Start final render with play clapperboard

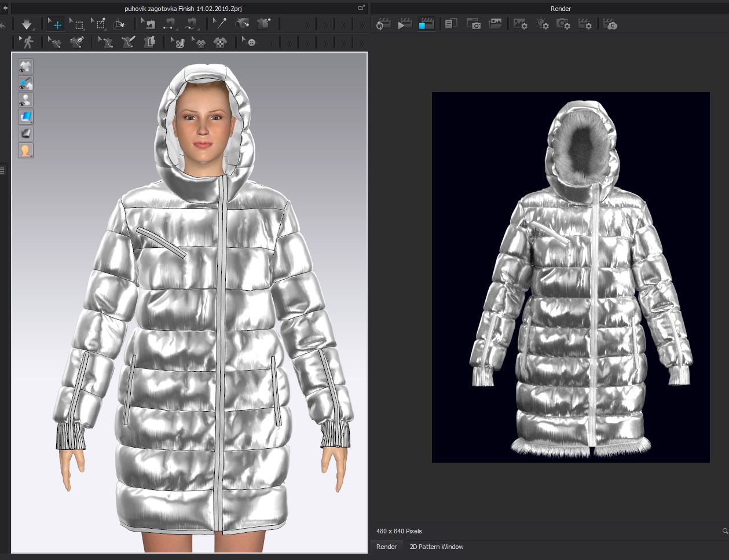[405, 24]
